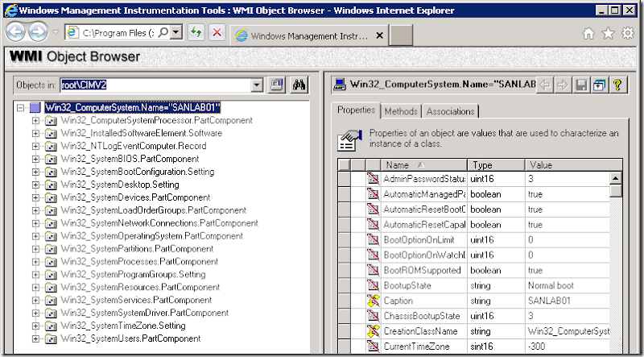Click folder icon of Win32_SystemBIOS.PartComponent

[x=51, y=160]
